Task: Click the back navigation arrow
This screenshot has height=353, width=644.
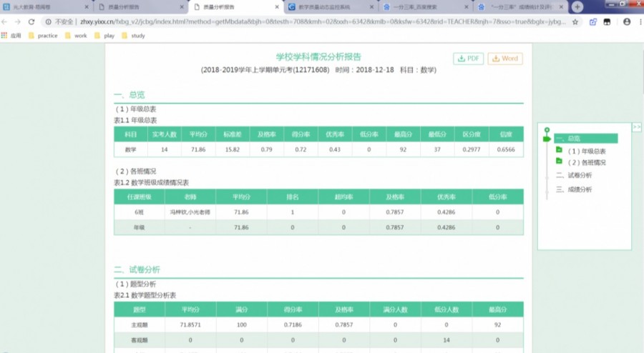Action: pyautogui.click(x=5, y=21)
